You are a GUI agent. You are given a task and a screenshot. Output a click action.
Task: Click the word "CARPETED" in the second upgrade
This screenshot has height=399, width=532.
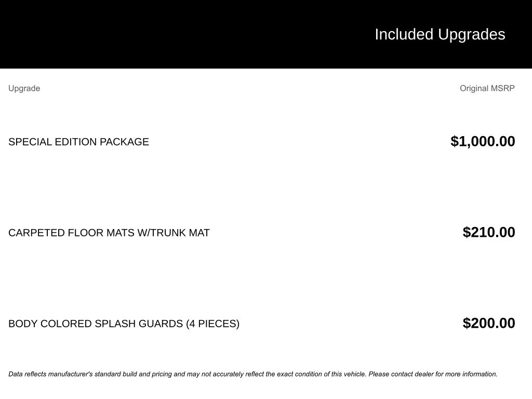(x=36, y=233)
